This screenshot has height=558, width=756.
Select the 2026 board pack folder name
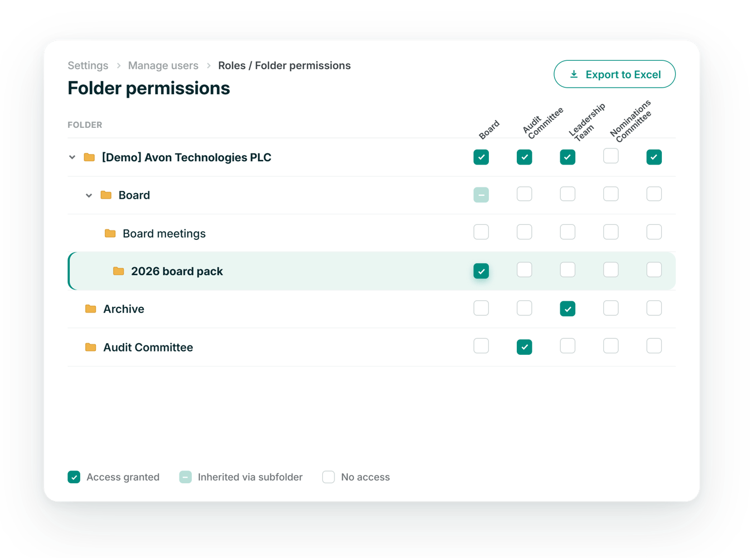pyautogui.click(x=177, y=271)
